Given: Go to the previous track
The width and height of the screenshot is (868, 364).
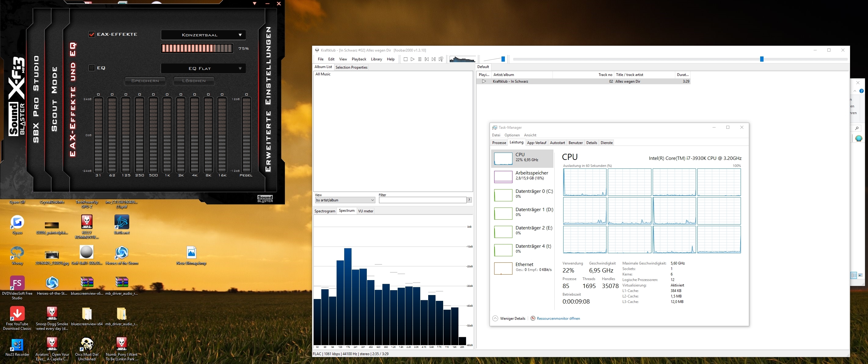Looking at the screenshot, I should point(427,59).
